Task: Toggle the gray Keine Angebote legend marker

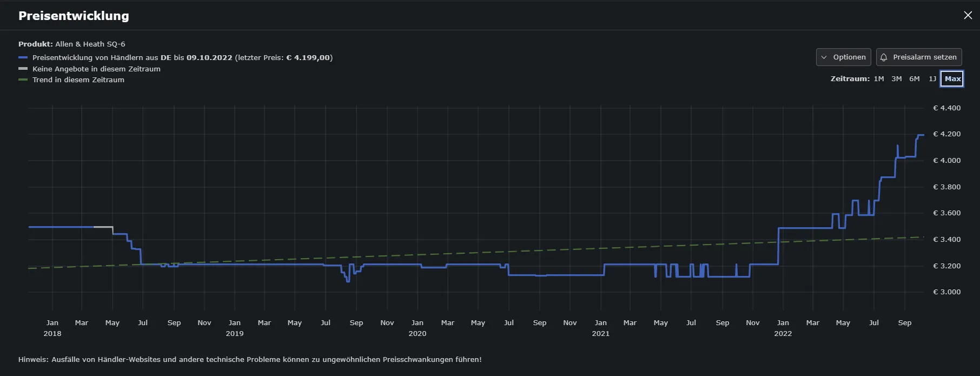Action: point(23,69)
